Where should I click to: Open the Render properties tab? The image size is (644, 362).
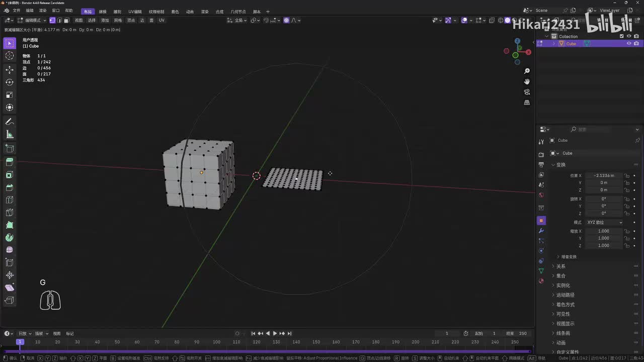click(541, 155)
